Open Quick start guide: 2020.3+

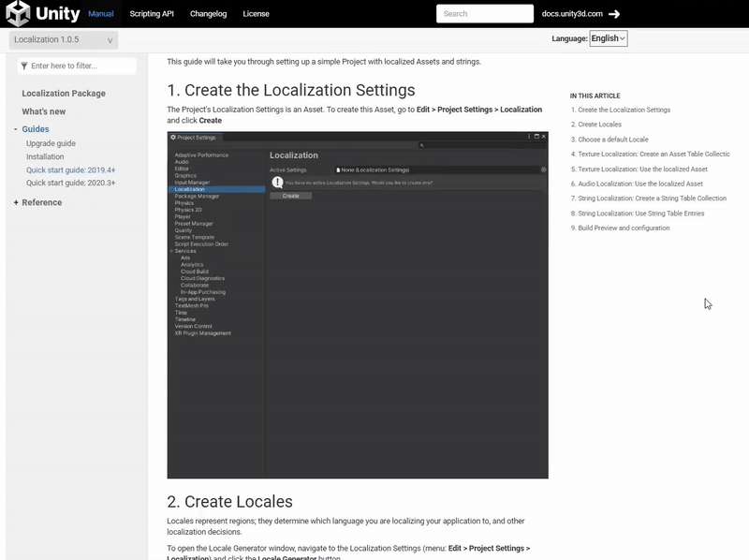(x=71, y=183)
